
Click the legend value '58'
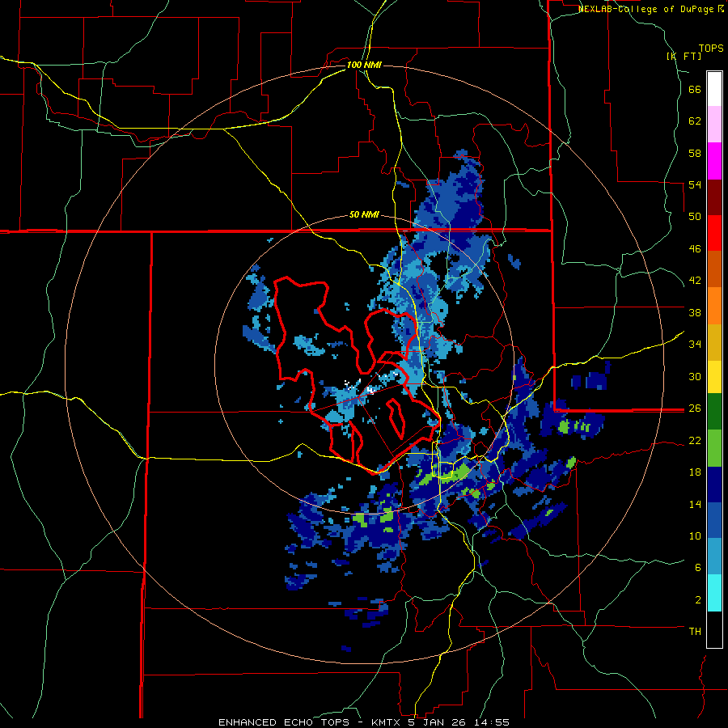point(695,153)
